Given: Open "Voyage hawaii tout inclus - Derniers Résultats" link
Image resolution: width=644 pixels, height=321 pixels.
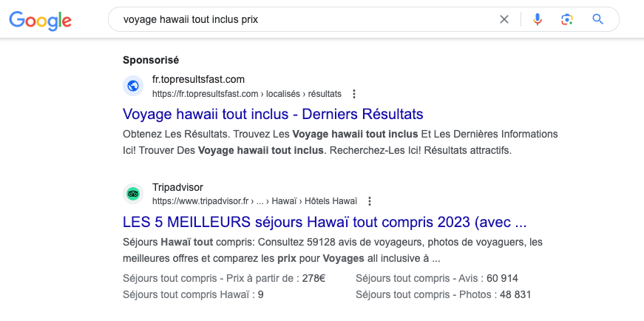Looking at the screenshot, I should (x=273, y=115).
